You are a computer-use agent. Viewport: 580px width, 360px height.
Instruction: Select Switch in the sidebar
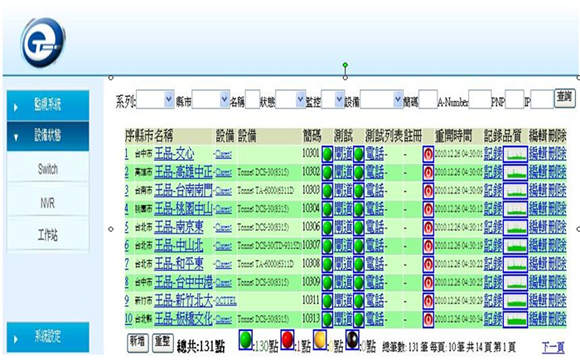point(48,169)
